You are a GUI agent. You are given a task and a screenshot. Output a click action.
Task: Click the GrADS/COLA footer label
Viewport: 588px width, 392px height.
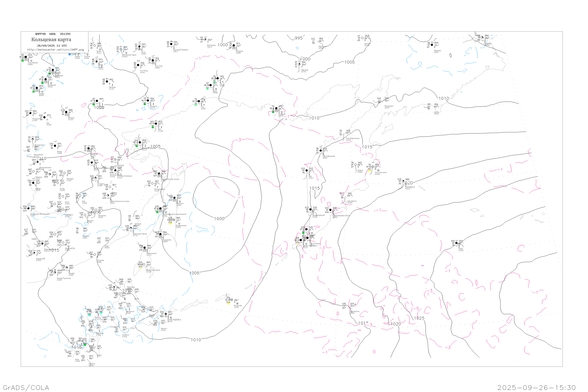click(26, 387)
